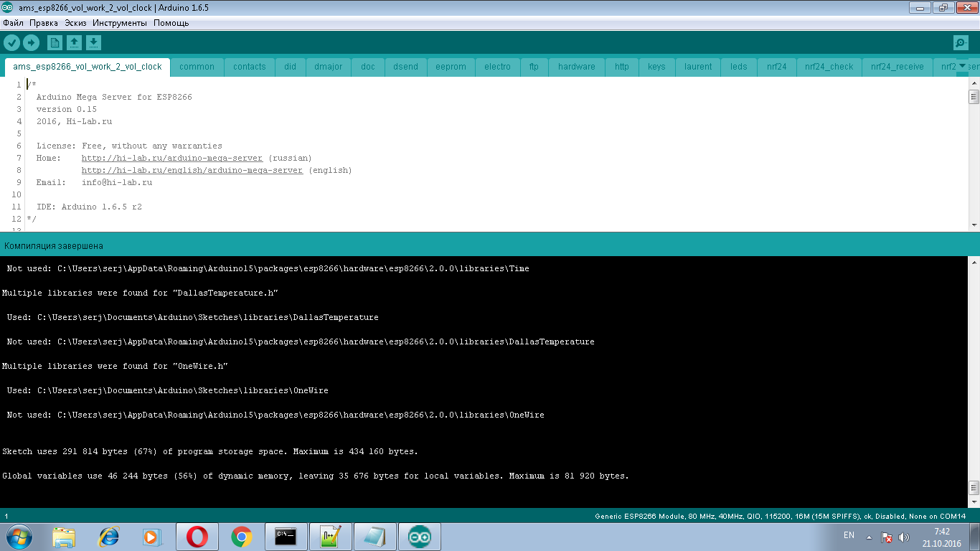The height and width of the screenshot is (551, 980).
Task: Launch Opera from the taskbar
Action: point(197,537)
